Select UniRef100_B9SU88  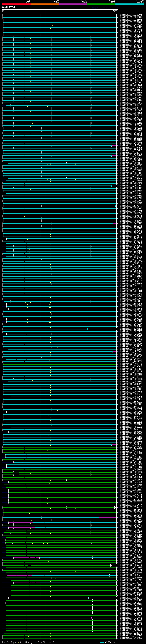[x=131, y=226]
